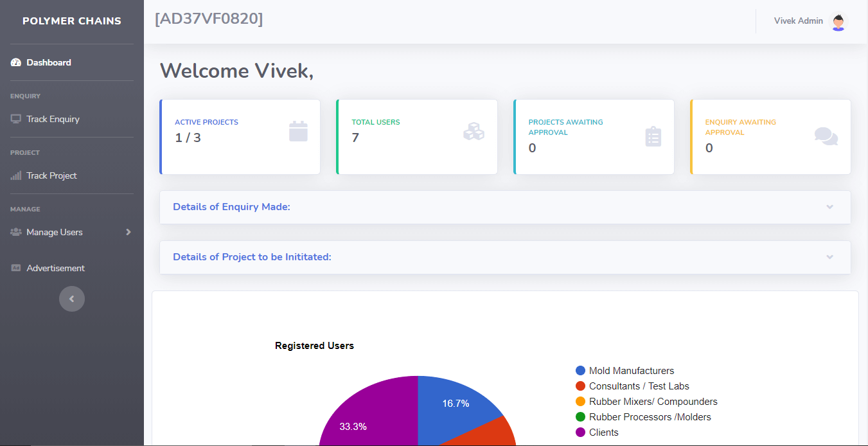This screenshot has height=446, width=868.
Task: Click the cubes icon on Total Users card
Action: pyautogui.click(x=474, y=131)
